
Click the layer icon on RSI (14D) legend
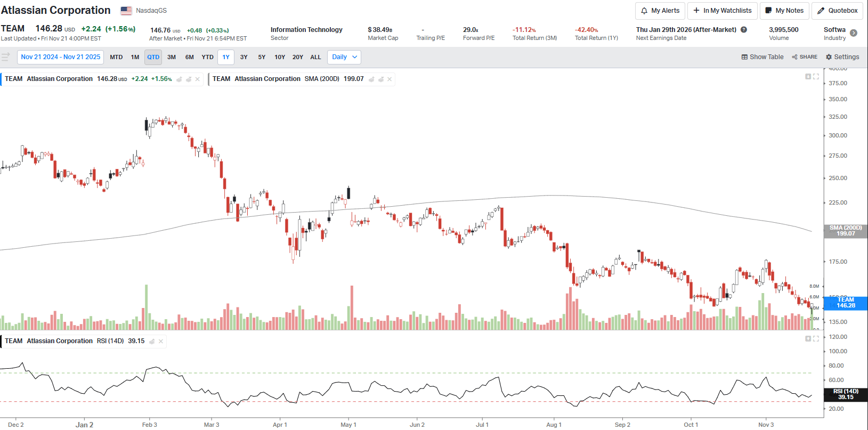pos(152,342)
